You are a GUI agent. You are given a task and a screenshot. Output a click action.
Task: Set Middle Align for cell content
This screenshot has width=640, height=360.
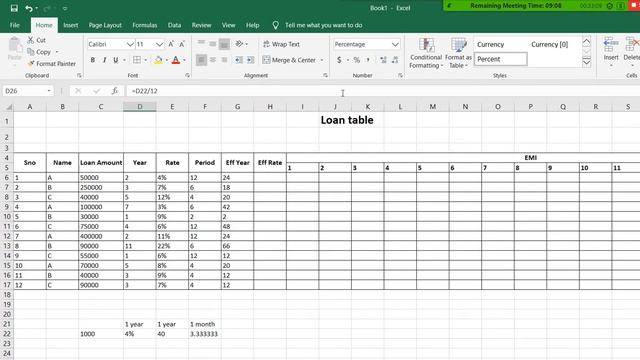coord(213,44)
